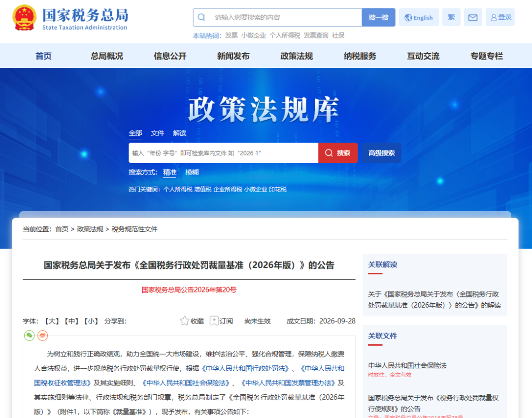The height and width of the screenshot is (418, 532).
Task: Choose 模糊 search mode
Action: tap(192, 172)
